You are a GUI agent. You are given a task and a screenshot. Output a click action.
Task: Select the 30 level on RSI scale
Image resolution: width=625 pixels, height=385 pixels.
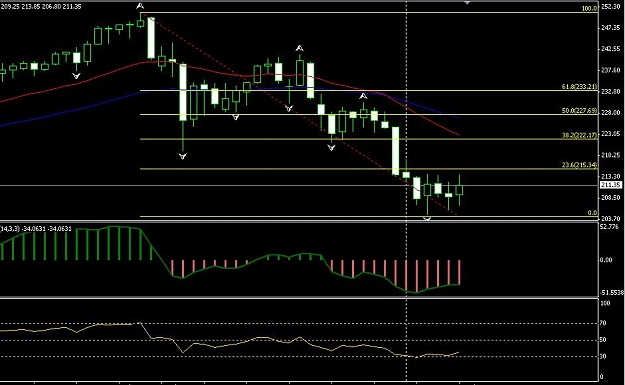tap(603, 356)
